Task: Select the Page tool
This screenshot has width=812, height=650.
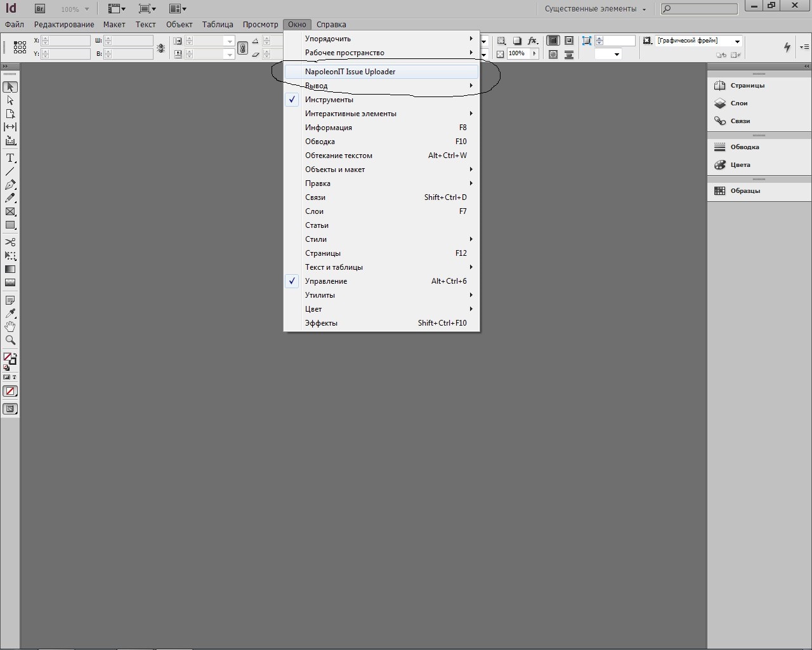Action: [10, 114]
